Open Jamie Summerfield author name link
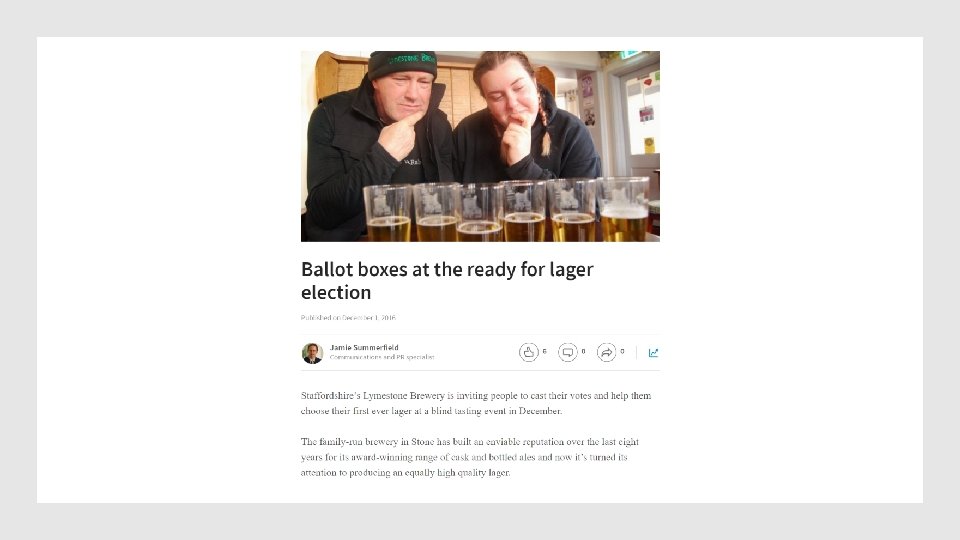960x540 pixels. [364, 347]
